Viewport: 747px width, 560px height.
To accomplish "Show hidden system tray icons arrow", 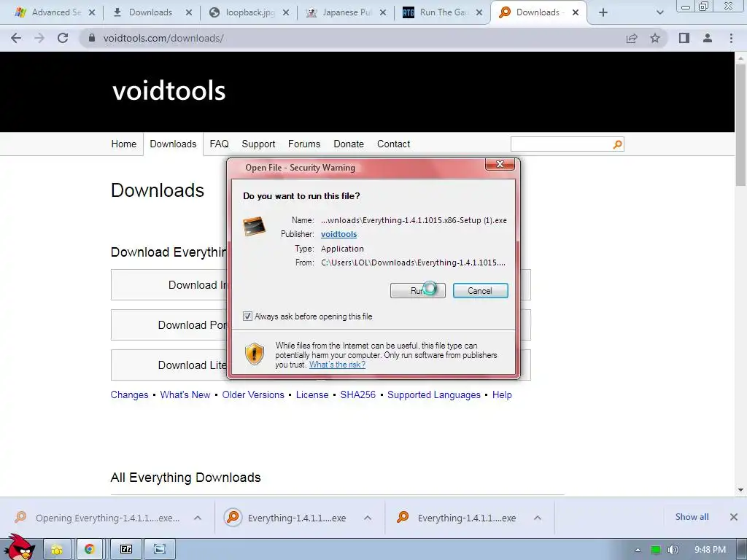I will tap(638, 550).
